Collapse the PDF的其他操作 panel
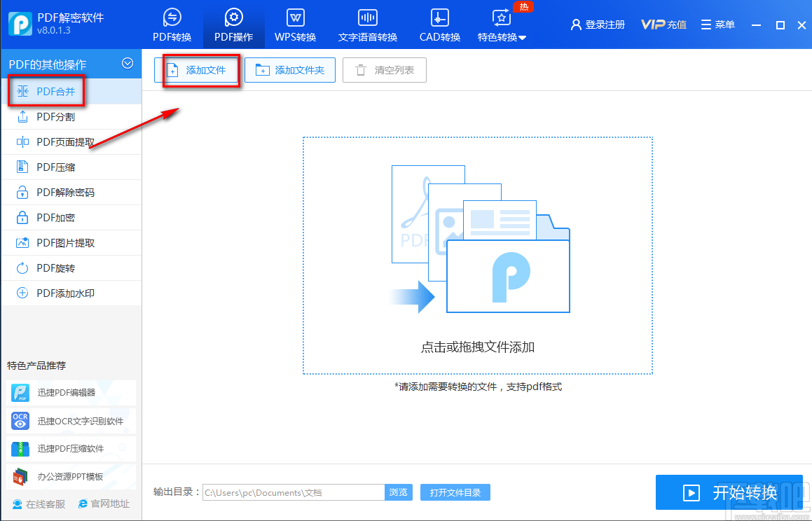The image size is (812, 521). pos(128,64)
